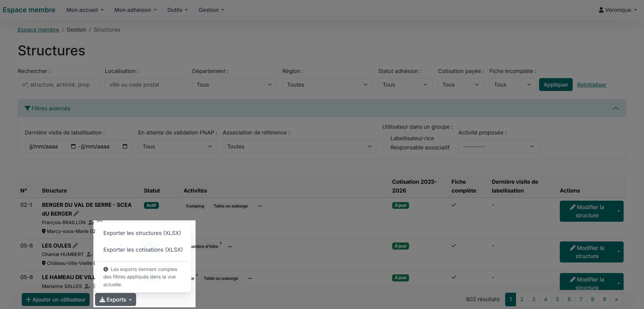
Task: Open calendar picker for second visit date
Action: (125, 146)
